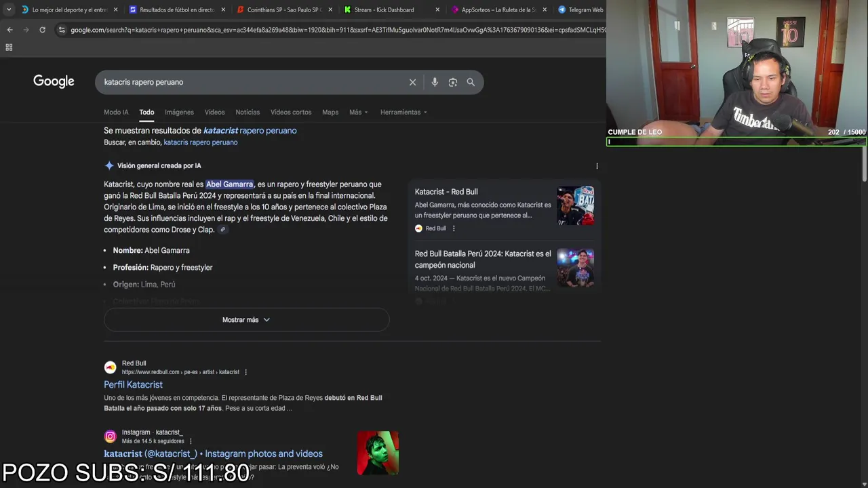Click the Instagram result profile thumbnail
868x488 pixels.
[x=378, y=453]
